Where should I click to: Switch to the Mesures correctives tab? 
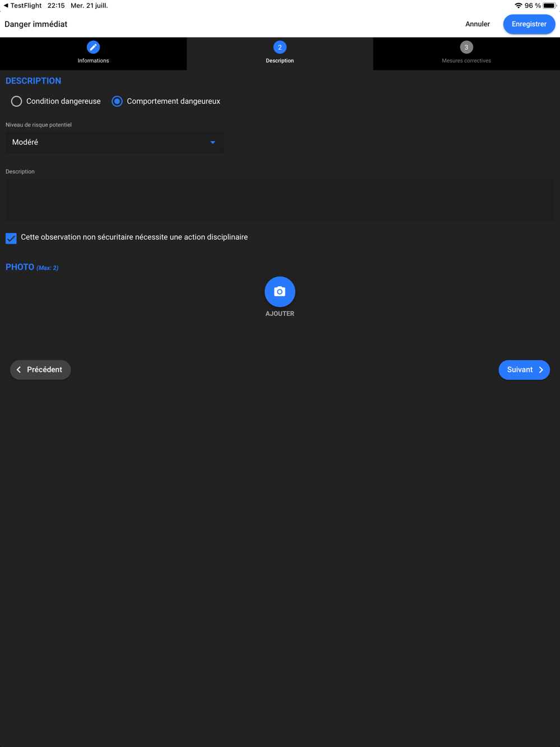click(466, 54)
